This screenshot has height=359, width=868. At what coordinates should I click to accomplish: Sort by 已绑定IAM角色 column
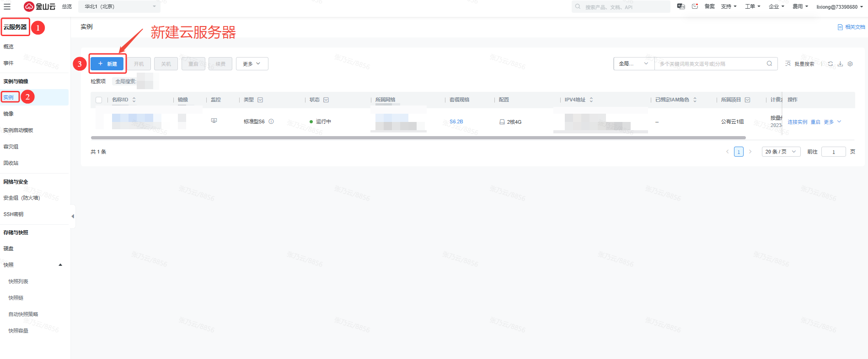pos(695,100)
